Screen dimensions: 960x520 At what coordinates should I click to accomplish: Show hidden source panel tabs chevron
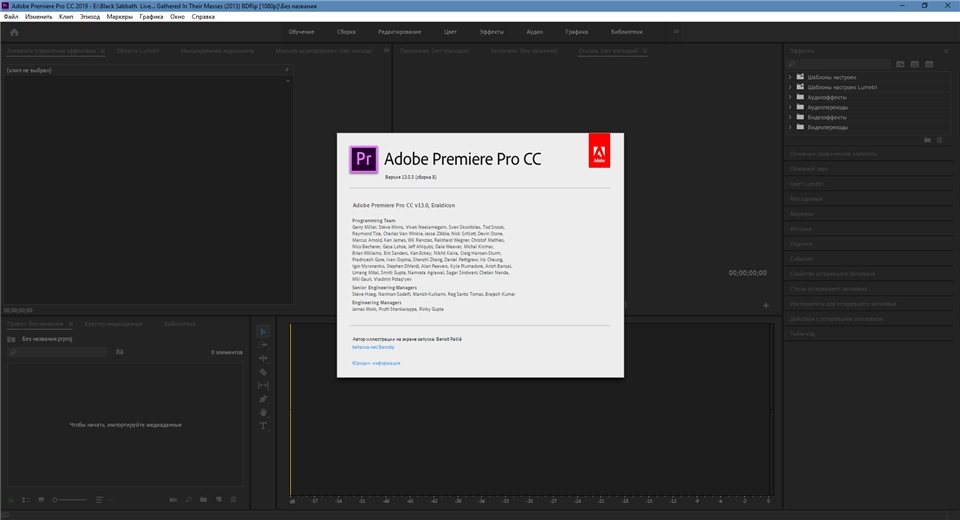[386, 51]
